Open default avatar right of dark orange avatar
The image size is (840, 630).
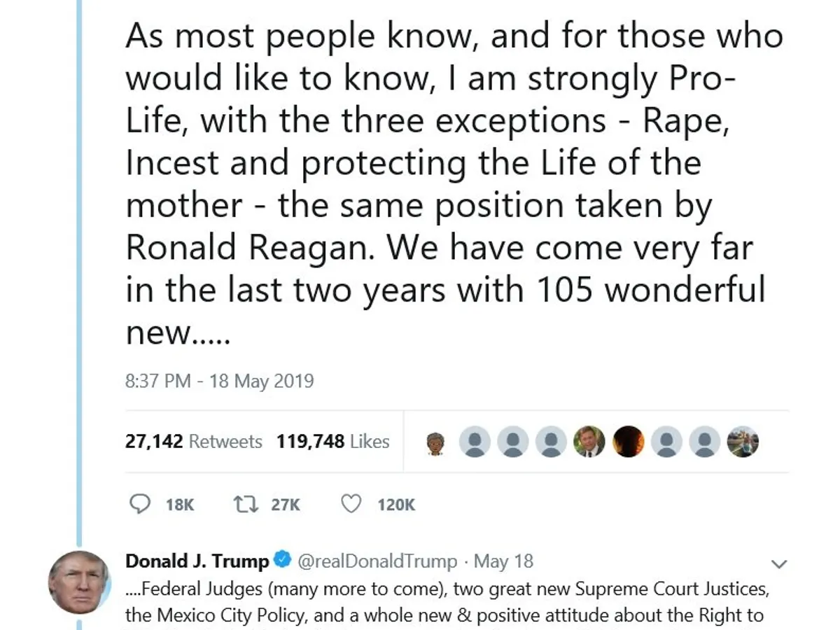pyautogui.click(x=666, y=442)
